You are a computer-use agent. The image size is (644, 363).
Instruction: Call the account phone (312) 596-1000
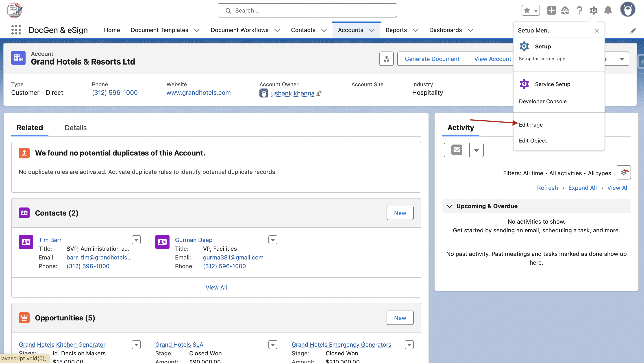point(115,93)
